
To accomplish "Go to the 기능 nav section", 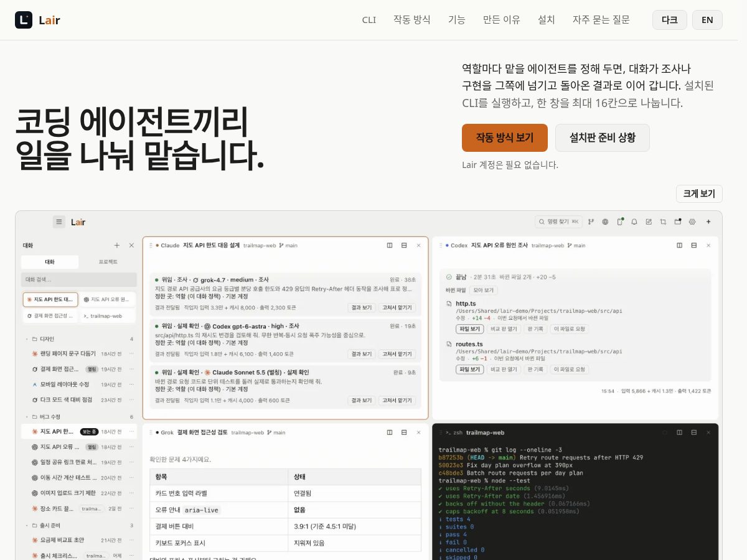I will [x=456, y=20].
